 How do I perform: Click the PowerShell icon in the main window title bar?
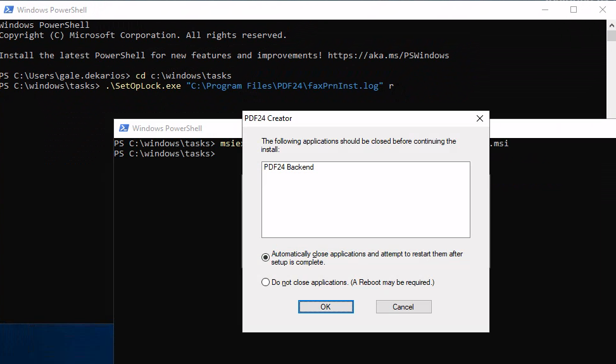(x=8, y=10)
